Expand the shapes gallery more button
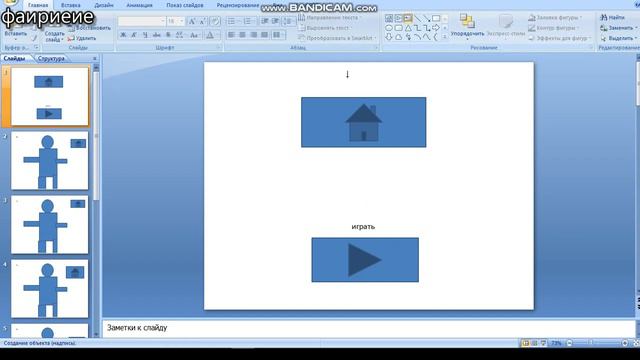Viewport: 640px width, 360px height. pyautogui.click(x=445, y=37)
